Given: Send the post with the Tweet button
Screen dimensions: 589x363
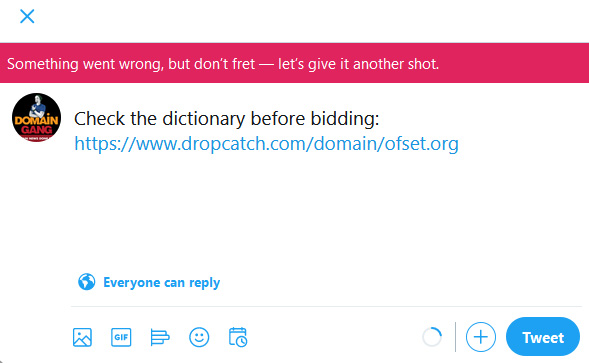Looking at the screenshot, I should tap(543, 337).
